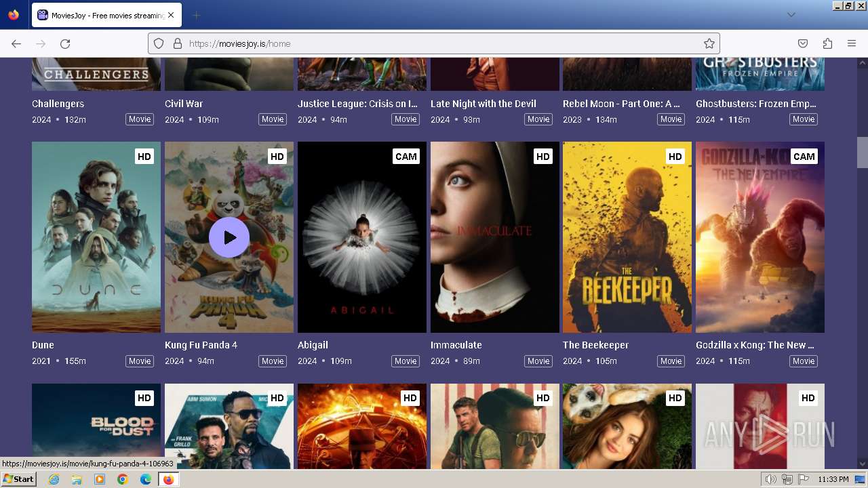The width and height of the screenshot is (868, 488).
Task: Click the CAM badge on the Abigail poster
Action: (x=406, y=157)
